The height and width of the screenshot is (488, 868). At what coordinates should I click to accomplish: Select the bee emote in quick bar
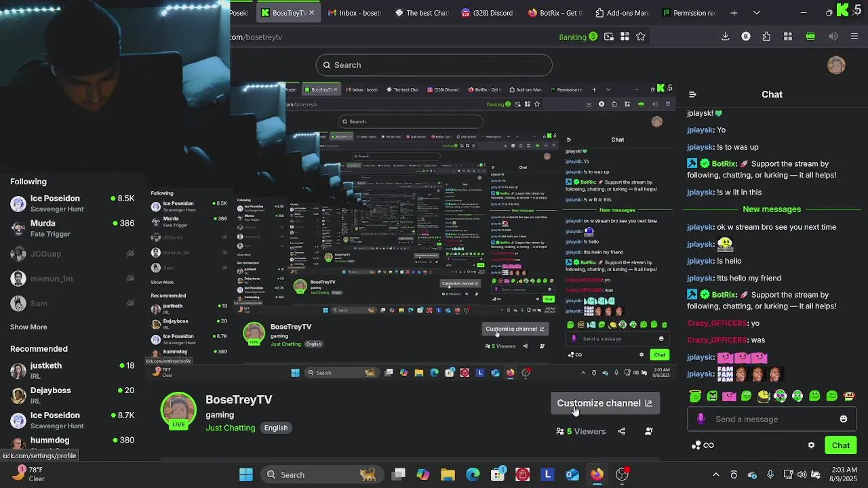point(764,396)
